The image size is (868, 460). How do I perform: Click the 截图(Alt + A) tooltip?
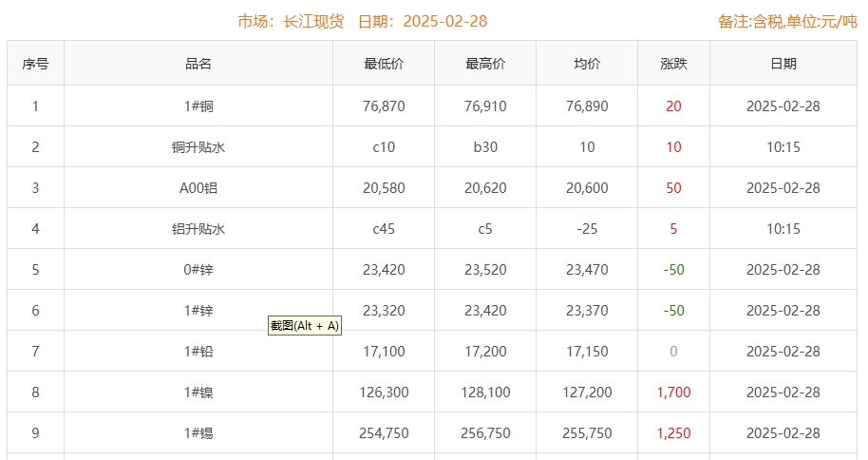pyautogui.click(x=304, y=326)
